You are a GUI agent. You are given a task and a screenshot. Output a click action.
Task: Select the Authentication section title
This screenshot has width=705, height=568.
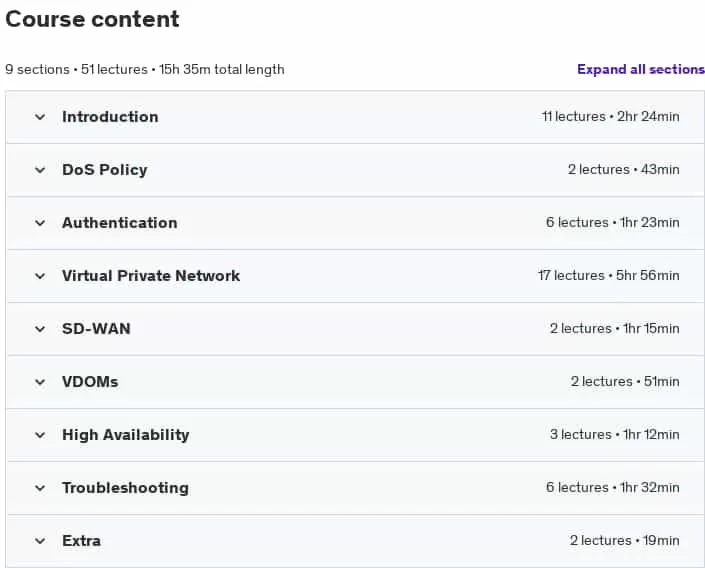coord(120,223)
